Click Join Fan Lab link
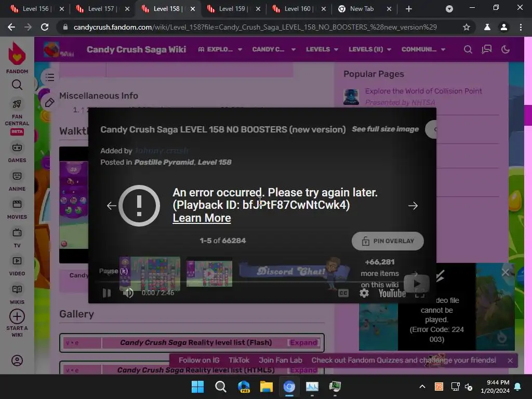The image size is (532, 399). (280, 361)
